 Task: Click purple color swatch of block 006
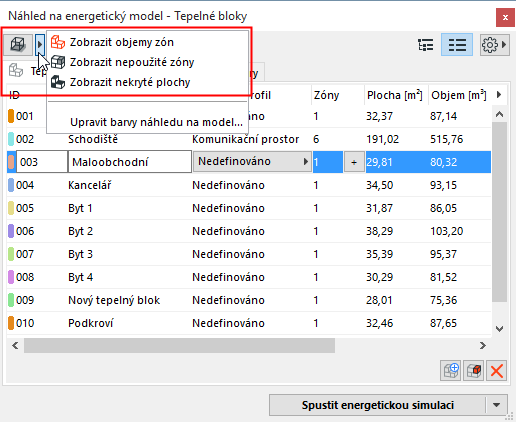point(11,231)
